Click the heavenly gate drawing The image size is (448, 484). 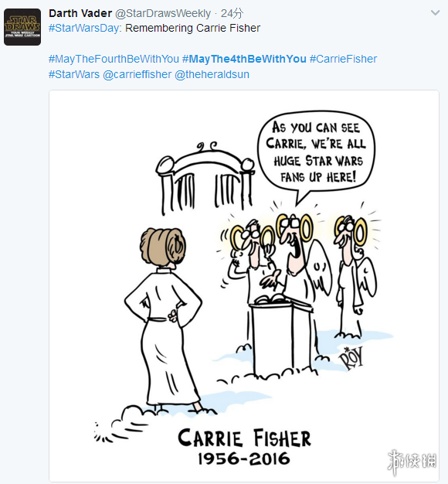click(x=205, y=179)
